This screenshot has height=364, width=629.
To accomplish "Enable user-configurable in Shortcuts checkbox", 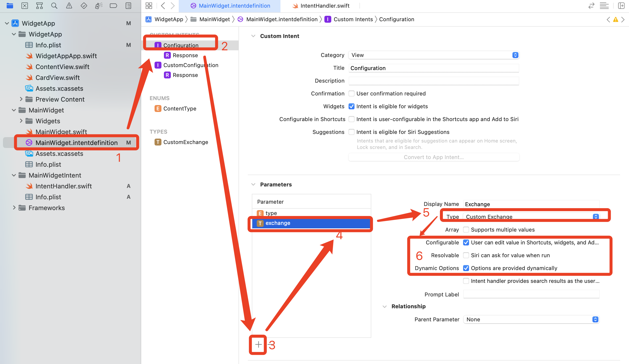I will click(352, 119).
